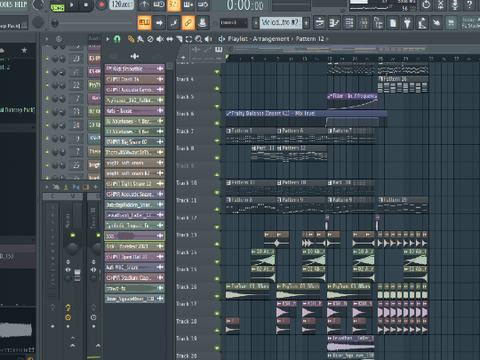Mute Track 7 using its green LED
The height and width of the screenshot is (360, 480).
pyautogui.click(x=217, y=140)
